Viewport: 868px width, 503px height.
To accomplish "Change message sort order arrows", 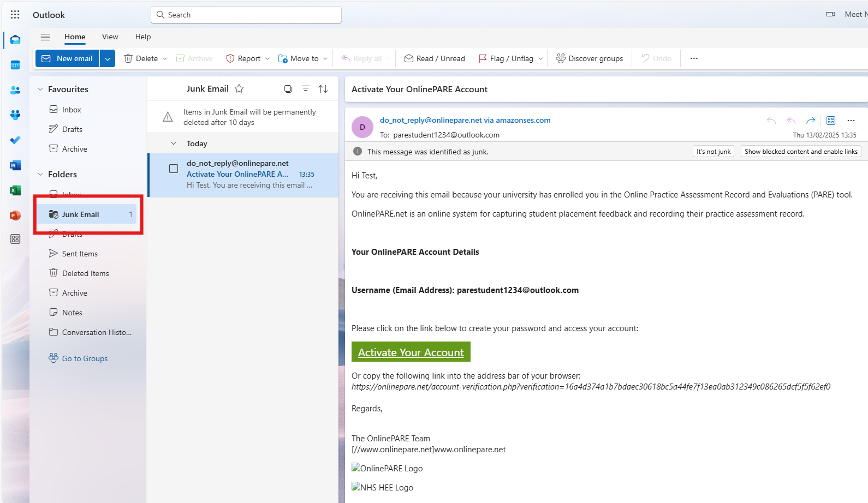I will [323, 88].
